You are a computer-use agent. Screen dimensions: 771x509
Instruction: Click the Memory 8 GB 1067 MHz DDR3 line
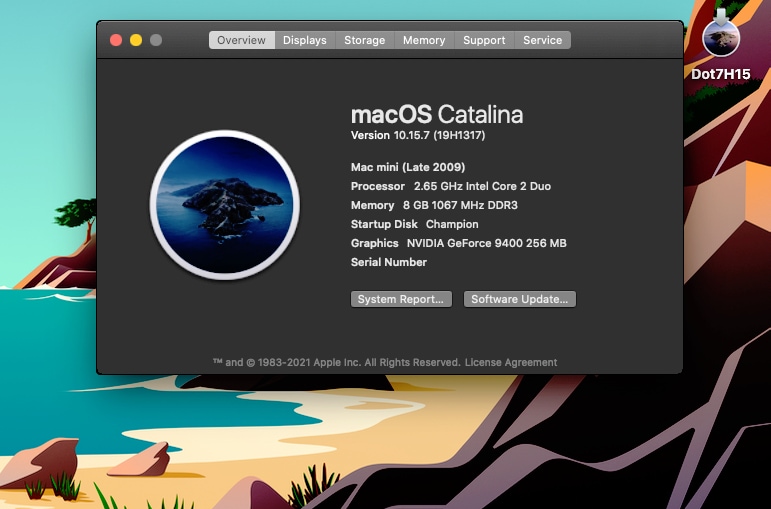(434, 205)
